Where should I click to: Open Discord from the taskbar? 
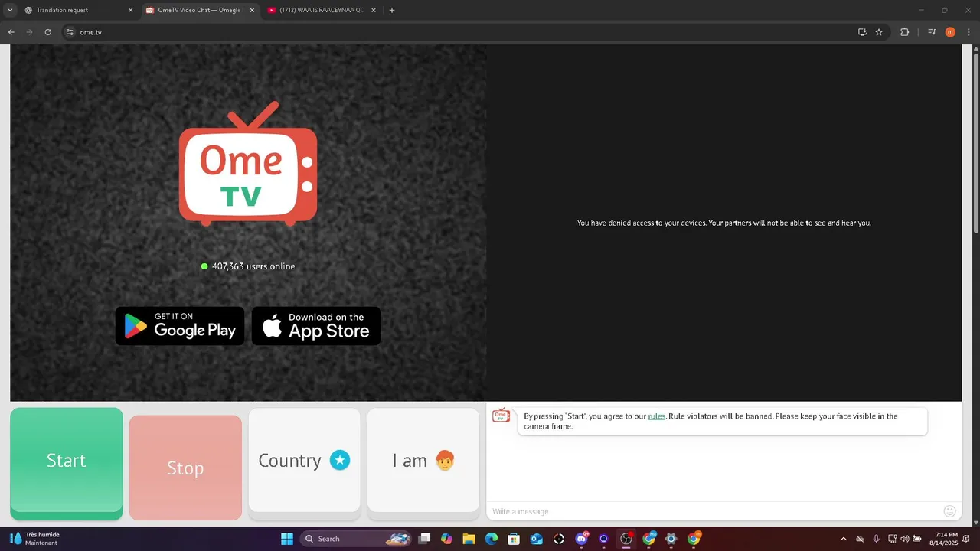pos(581,539)
